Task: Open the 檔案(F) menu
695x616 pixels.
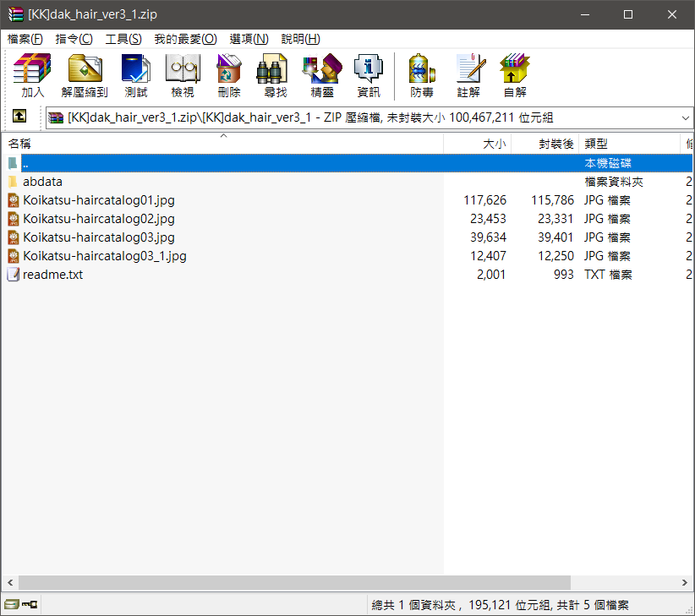Action: [x=25, y=39]
